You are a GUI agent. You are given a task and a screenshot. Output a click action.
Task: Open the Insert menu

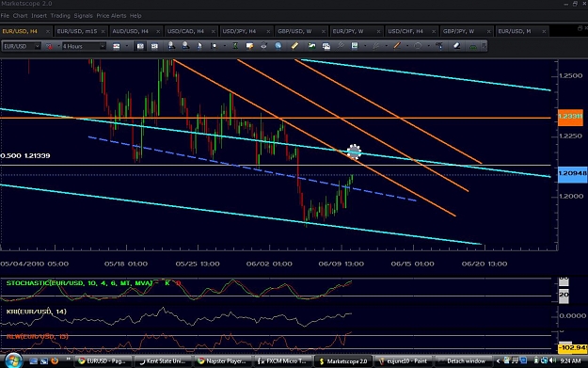39,16
